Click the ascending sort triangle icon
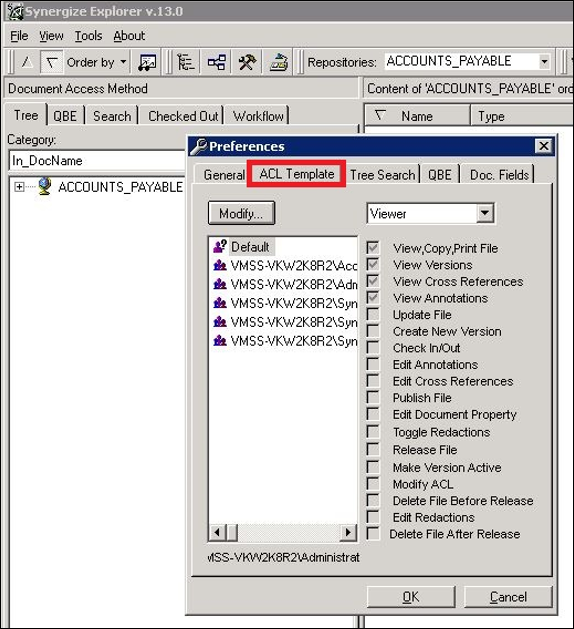Screen dimensions: 574x629 tap(27, 62)
